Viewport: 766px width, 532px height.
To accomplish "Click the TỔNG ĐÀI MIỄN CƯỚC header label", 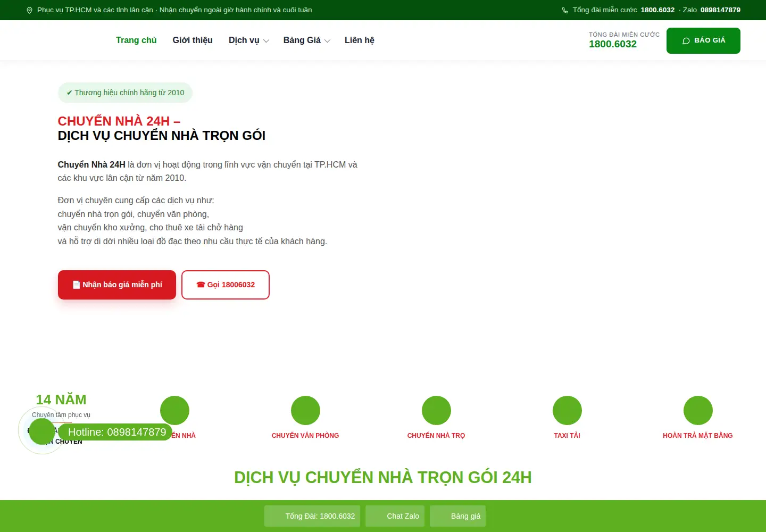I will point(624,35).
